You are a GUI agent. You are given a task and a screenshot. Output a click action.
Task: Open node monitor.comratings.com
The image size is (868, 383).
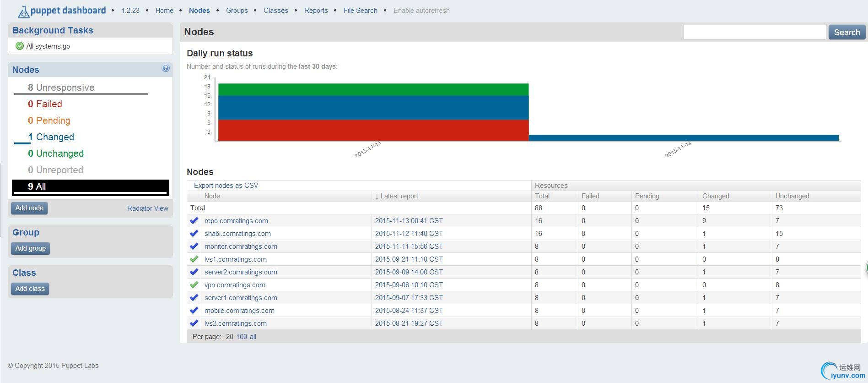pos(241,246)
